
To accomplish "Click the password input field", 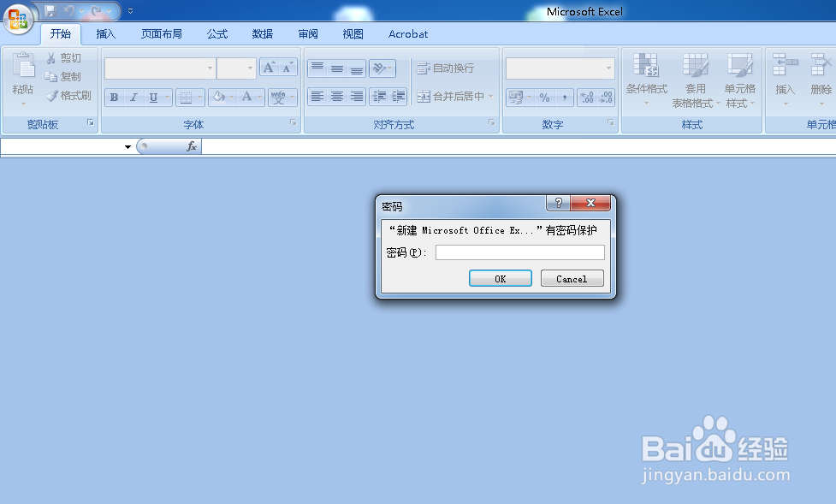I will click(x=520, y=252).
